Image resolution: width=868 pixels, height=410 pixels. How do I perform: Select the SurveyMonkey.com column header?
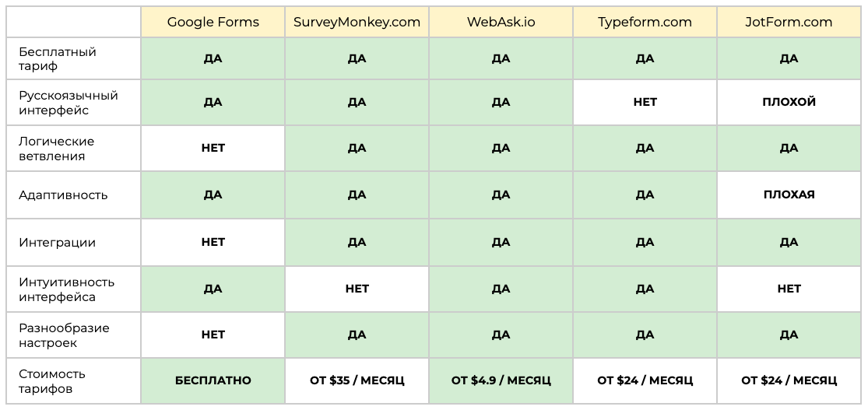pos(357,22)
